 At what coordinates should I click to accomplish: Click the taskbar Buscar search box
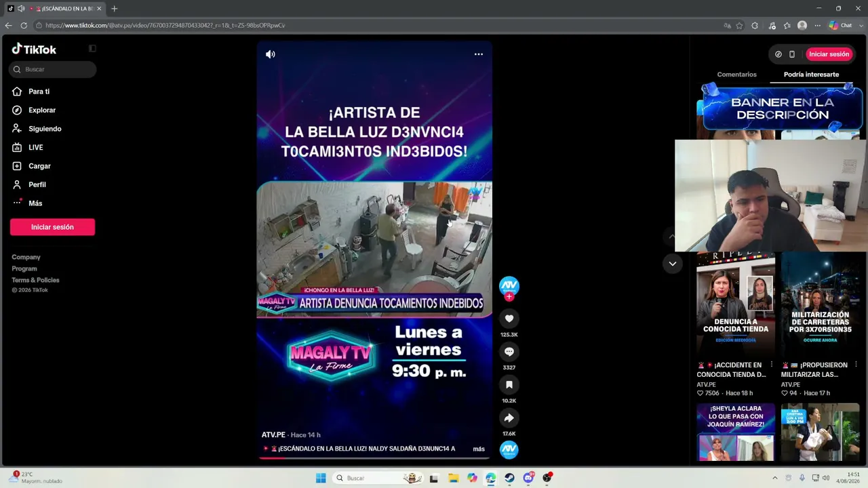pos(379,478)
